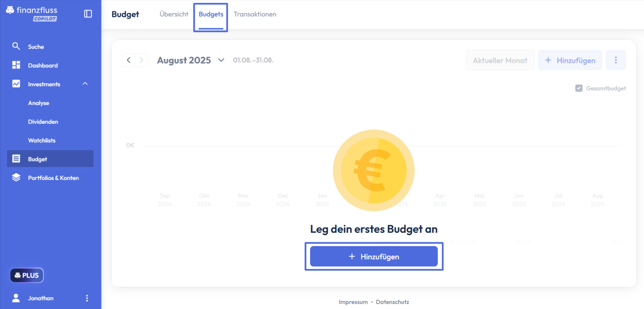Click the large blue Hinzufügen button

click(374, 257)
